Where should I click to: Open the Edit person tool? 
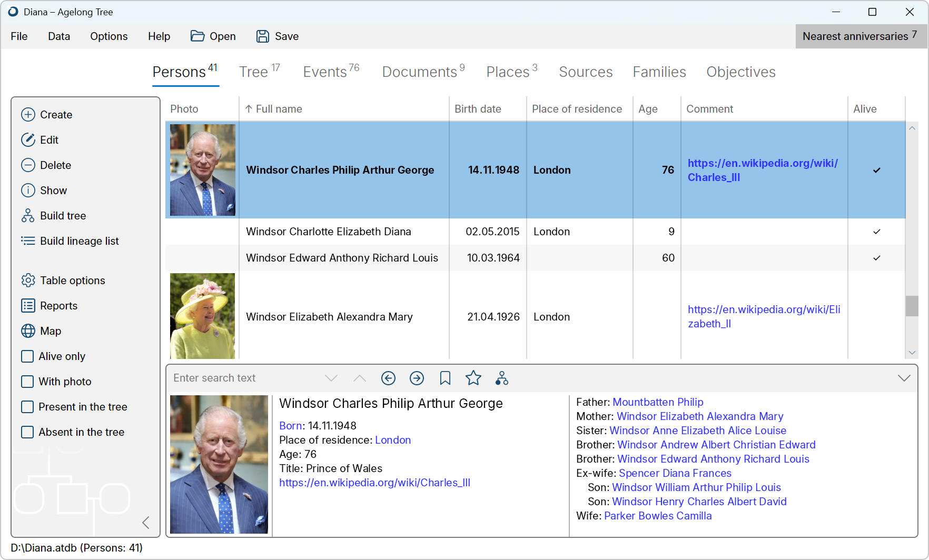pyautogui.click(x=28, y=140)
